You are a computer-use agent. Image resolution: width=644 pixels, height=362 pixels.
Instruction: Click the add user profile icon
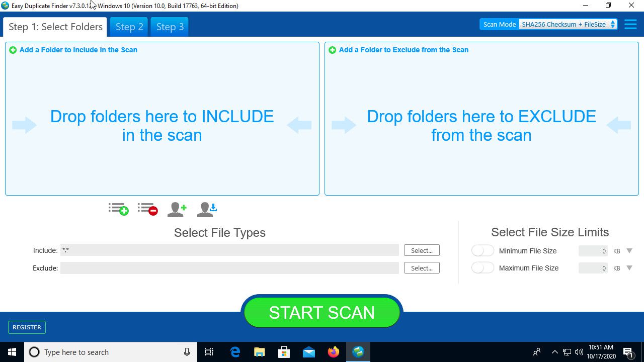point(177,209)
